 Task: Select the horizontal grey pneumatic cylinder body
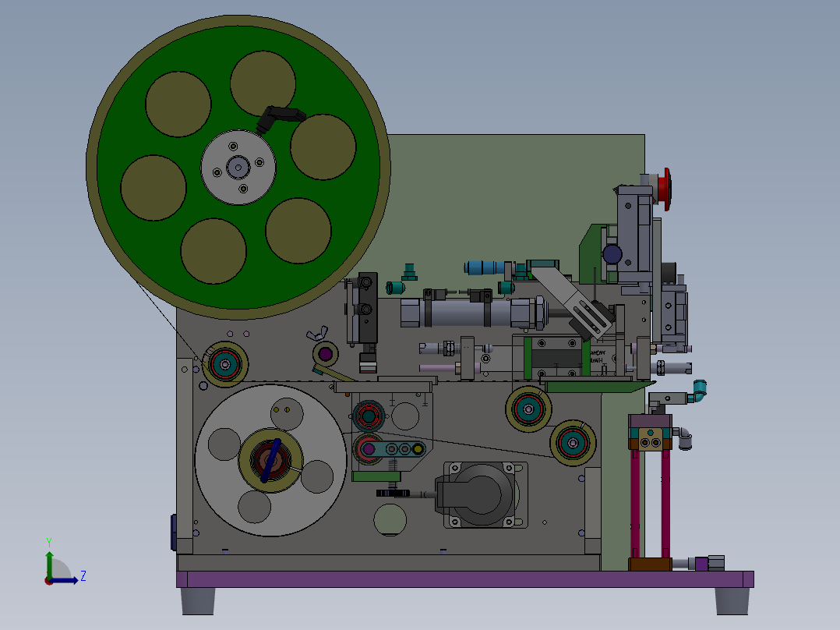point(470,313)
